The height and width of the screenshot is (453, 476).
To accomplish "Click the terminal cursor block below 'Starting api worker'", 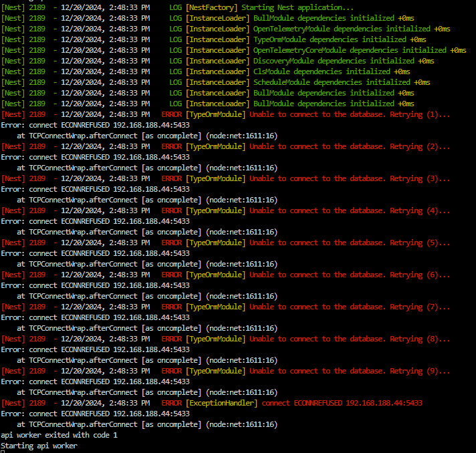I will [3, 452].
